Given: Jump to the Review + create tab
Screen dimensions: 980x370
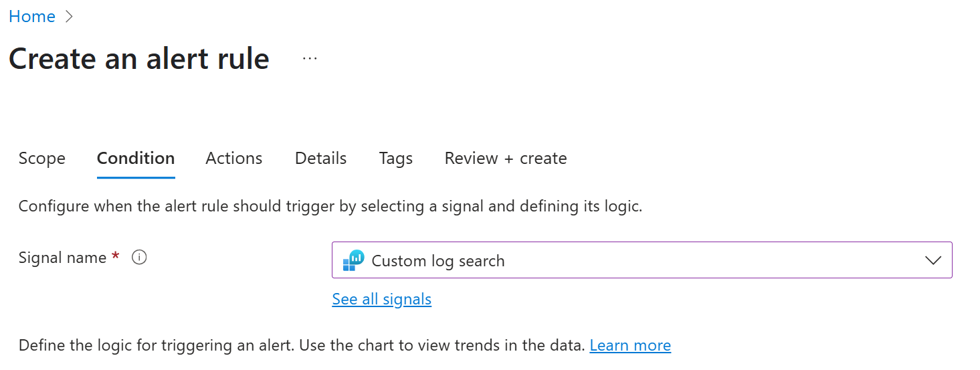Looking at the screenshot, I should [506, 159].
